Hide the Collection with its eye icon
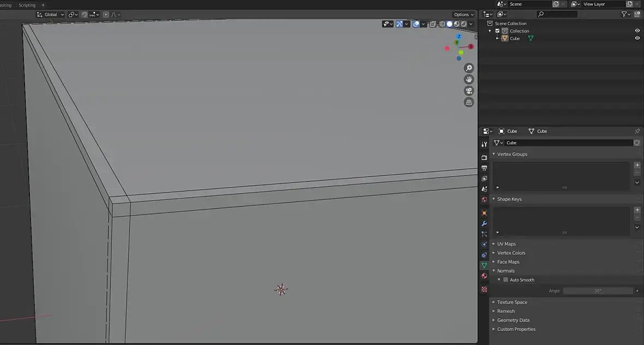The image size is (644, 345). [x=637, y=31]
